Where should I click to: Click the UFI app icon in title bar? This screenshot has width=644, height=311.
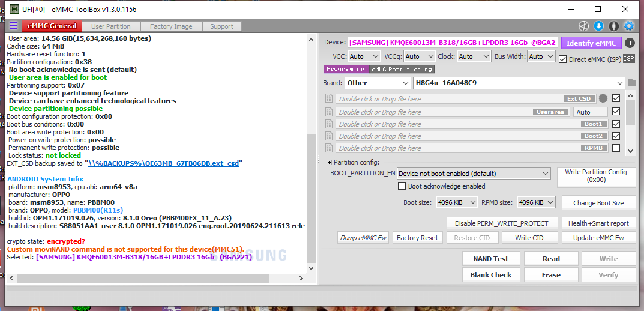[x=14, y=8]
